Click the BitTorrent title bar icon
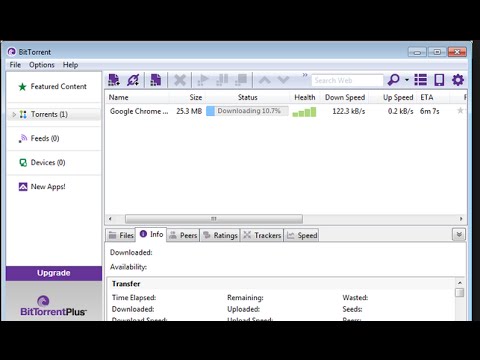 12,52
